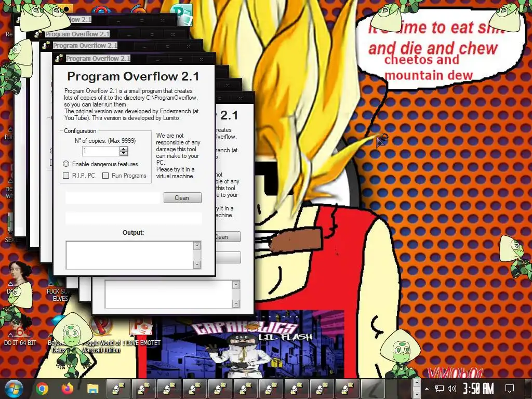Image resolution: width=532 pixels, height=399 pixels.
Task: Open the volume speaker icon in tray
Action: (x=451, y=389)
